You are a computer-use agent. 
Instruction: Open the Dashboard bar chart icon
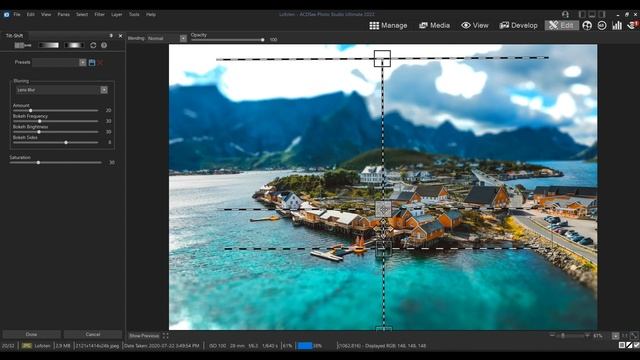pos(617,25)
